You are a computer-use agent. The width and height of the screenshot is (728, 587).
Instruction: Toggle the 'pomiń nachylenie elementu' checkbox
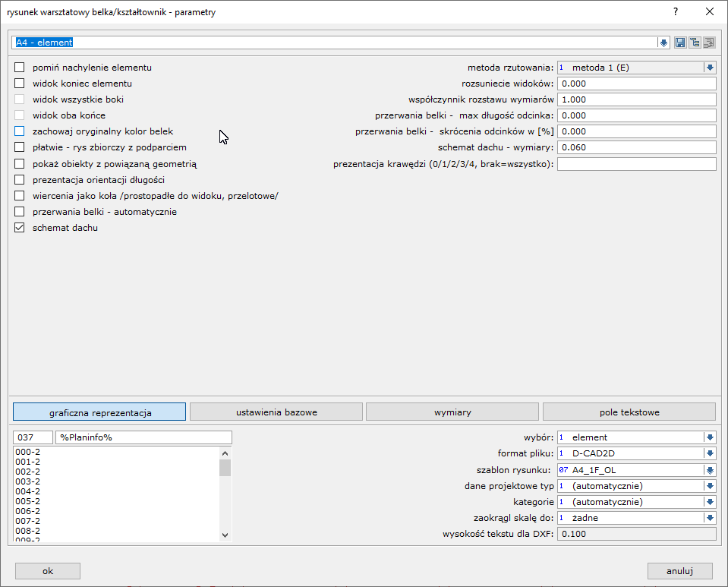[20, 68]
